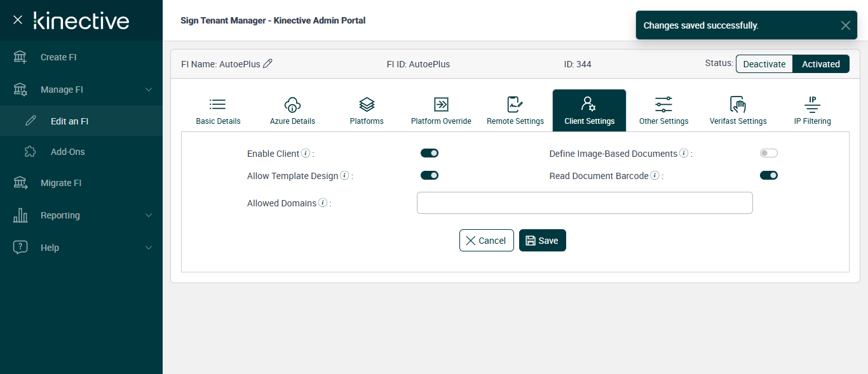
Task: Edit the FI Name with the pencil icon
Action: (x=268, y=63)
